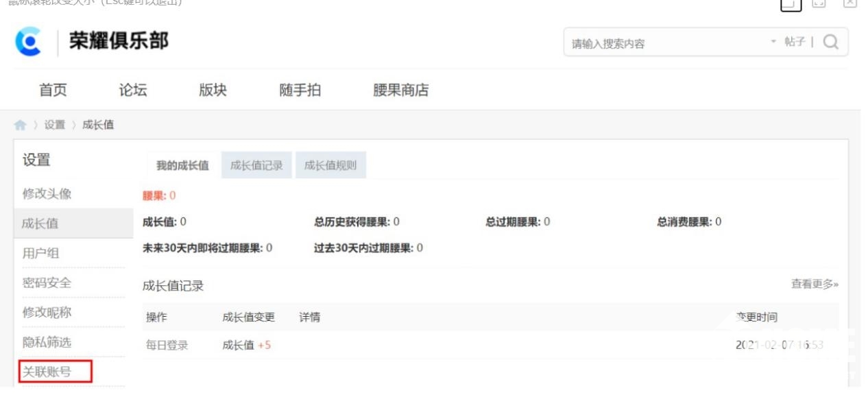
Task: Click the search magnifier icon
Action: [x=830, y=43]
